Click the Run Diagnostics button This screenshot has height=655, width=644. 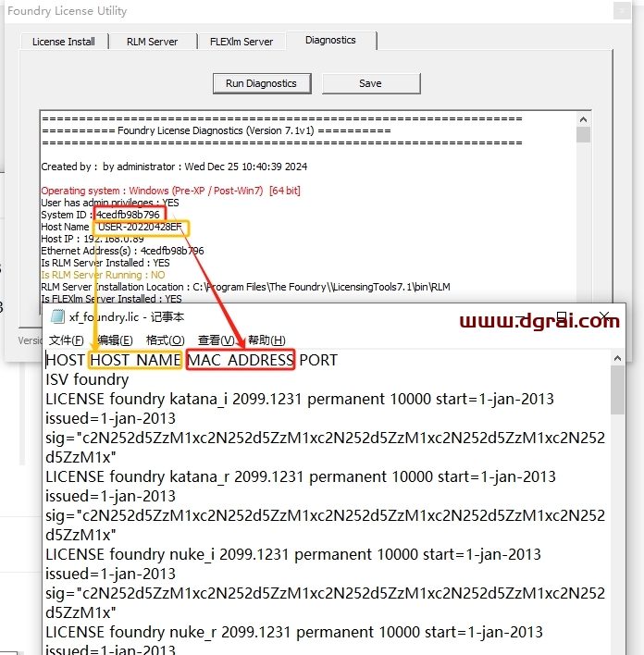262,83
